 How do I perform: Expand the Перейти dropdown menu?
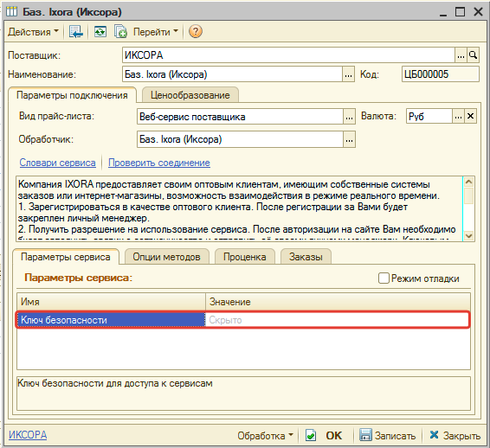pos(155,32)
